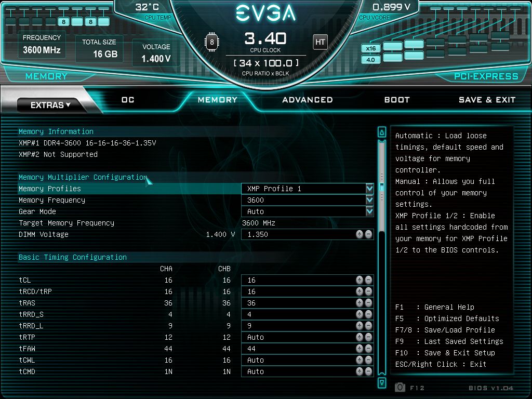
Task: Select the MEMORY tab
Action: (x=218, y=100)
